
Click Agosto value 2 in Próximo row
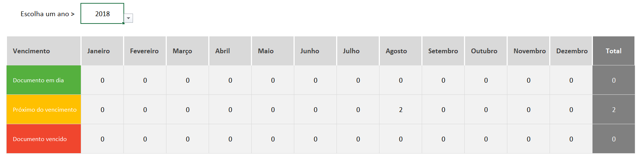[x=400, y=110]
